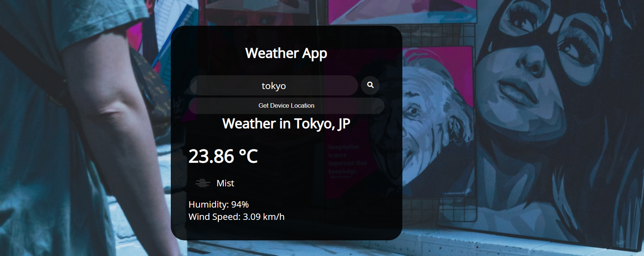Click the Mist description label
Viewport: 644px width, 256px height.
[x=225, y=183]
